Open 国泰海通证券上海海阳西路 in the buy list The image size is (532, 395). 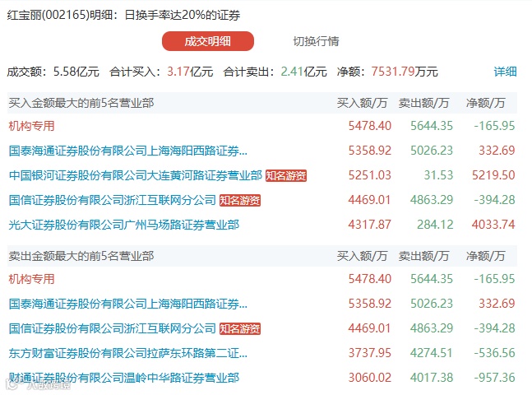[x=128, y=151]
